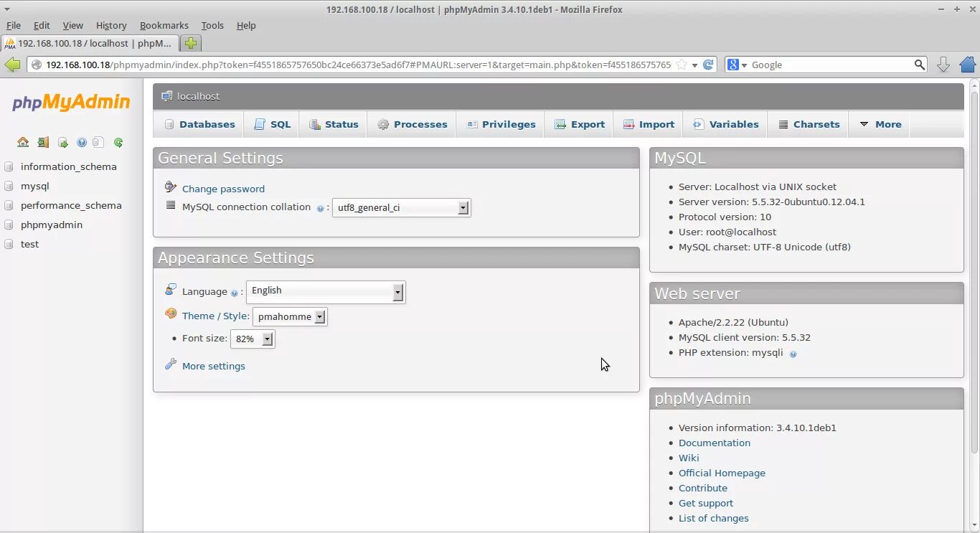Open the Import tab

[649, 124]
